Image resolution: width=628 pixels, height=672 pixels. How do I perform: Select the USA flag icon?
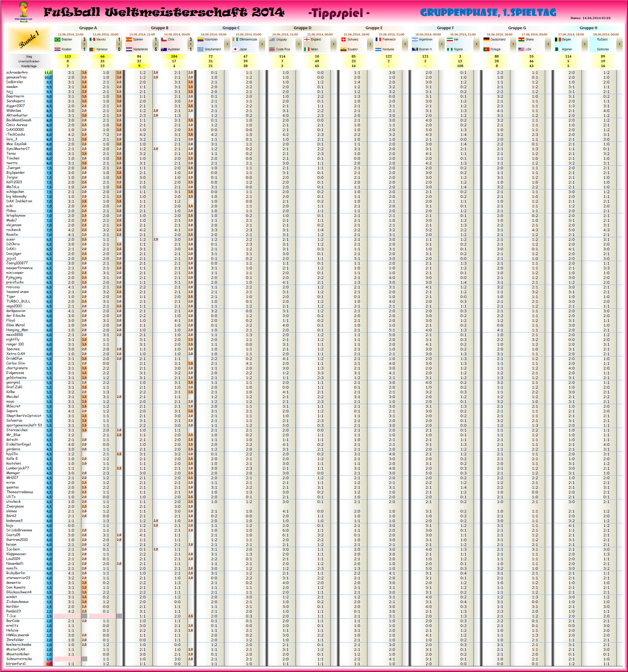coord(521,49)
